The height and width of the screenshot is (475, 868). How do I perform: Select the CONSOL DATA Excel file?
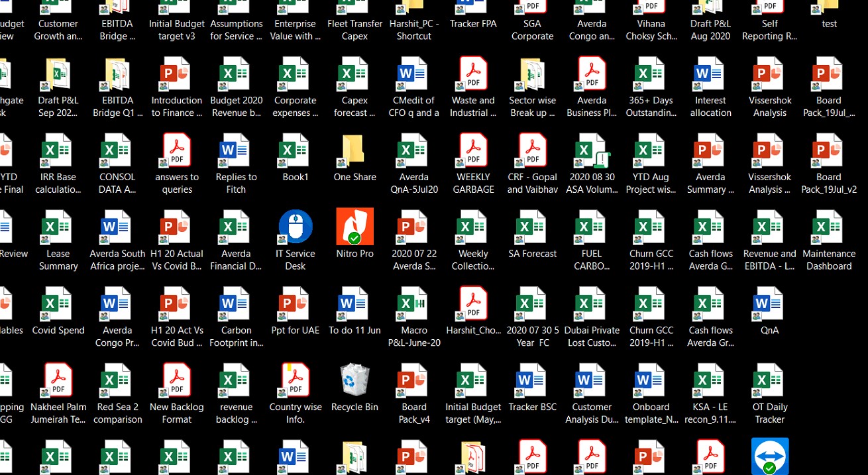(x=117, y=150)
